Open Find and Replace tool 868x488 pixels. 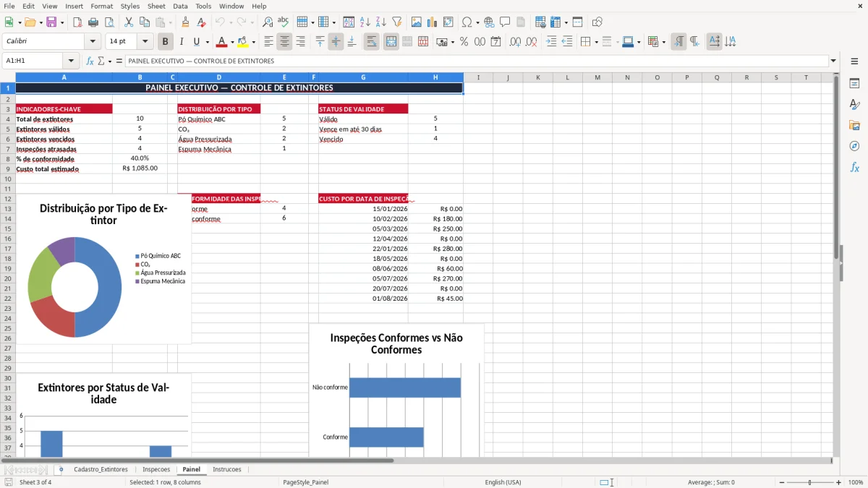tap(268, 22)
